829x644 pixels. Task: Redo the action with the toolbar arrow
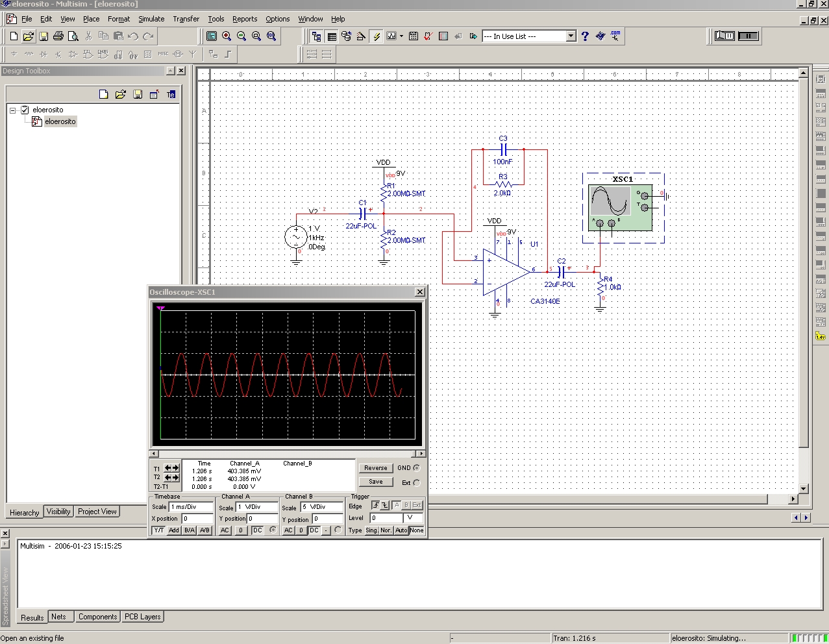(x=148, y=36)
